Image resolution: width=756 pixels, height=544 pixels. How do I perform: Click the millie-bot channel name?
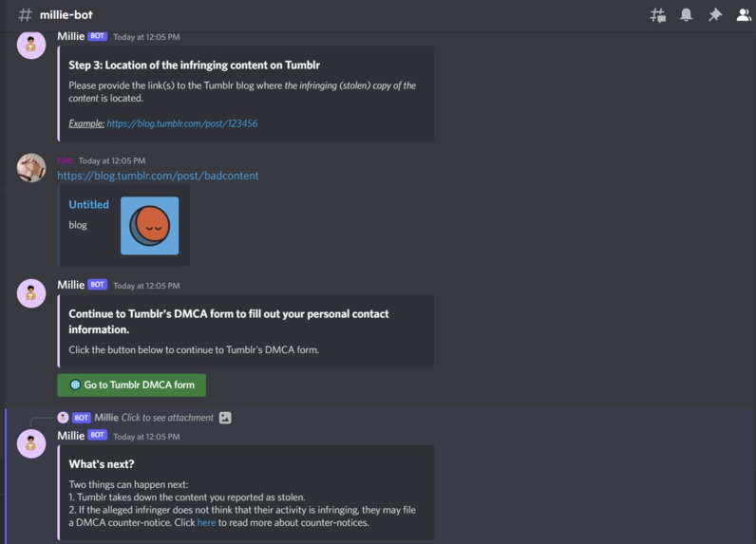pos(66,15)
